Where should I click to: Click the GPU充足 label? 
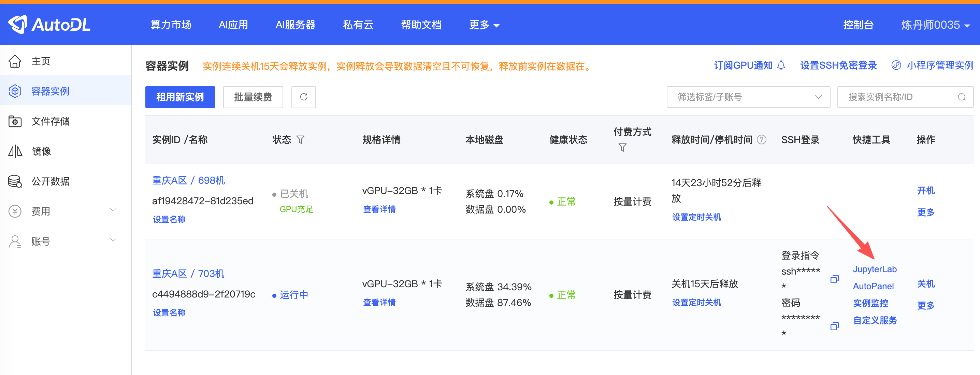click(x=296, y=209)
